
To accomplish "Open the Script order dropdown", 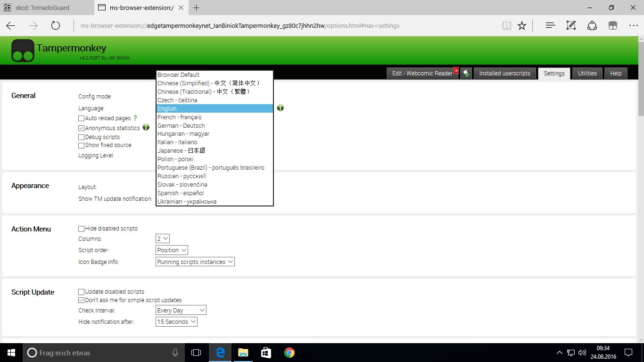I will coord(172,250).
